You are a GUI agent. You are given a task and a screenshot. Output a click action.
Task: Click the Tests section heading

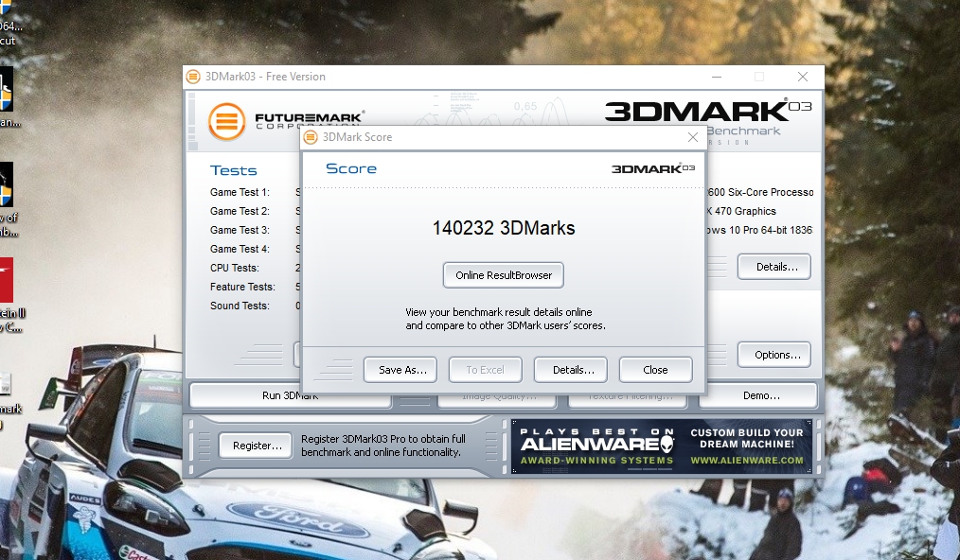[x=233, y=171]
